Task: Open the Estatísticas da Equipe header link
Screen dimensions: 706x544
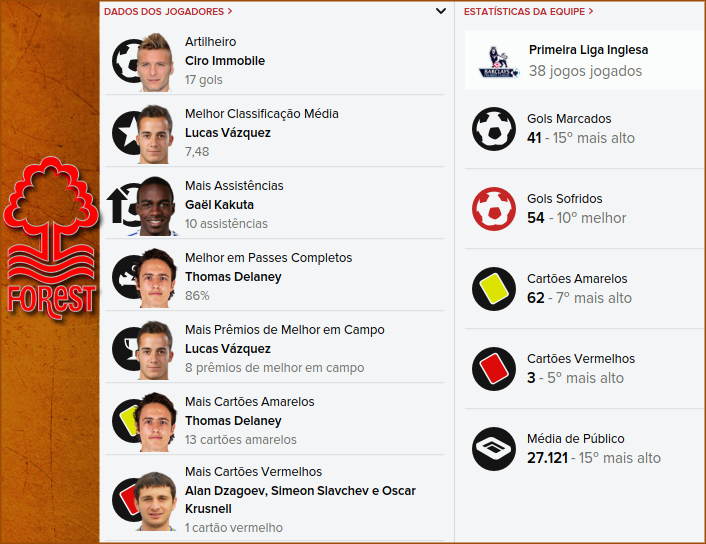Action: [x=528, y=12]
